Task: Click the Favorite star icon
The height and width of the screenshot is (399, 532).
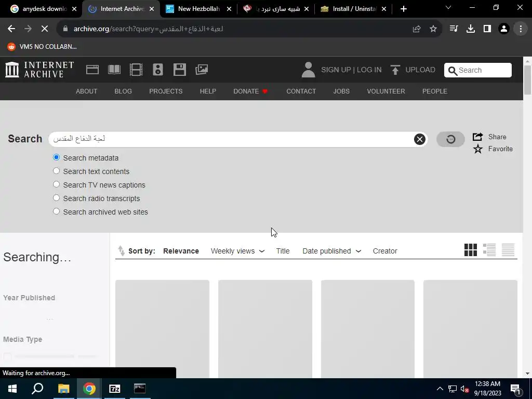Action: click(478, 149)
